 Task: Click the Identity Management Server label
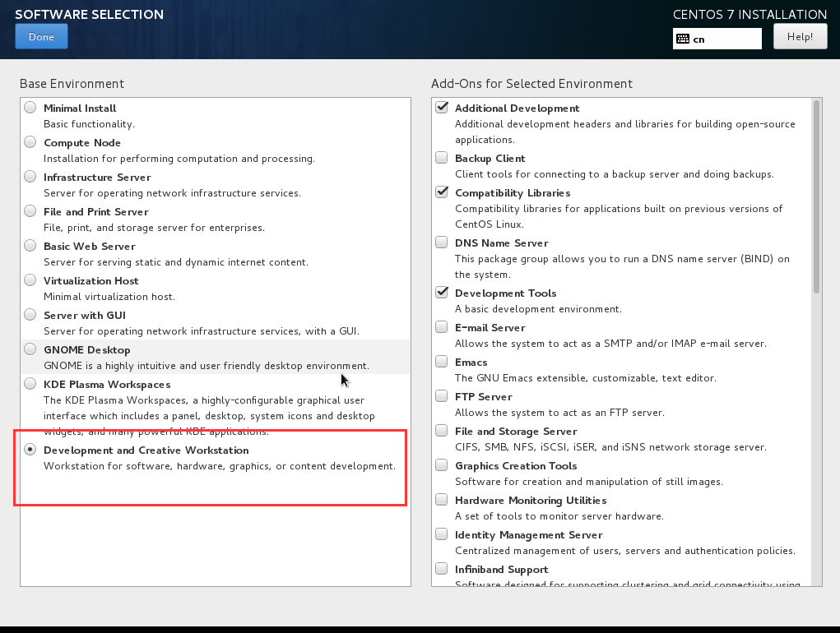tap(529, 535)
